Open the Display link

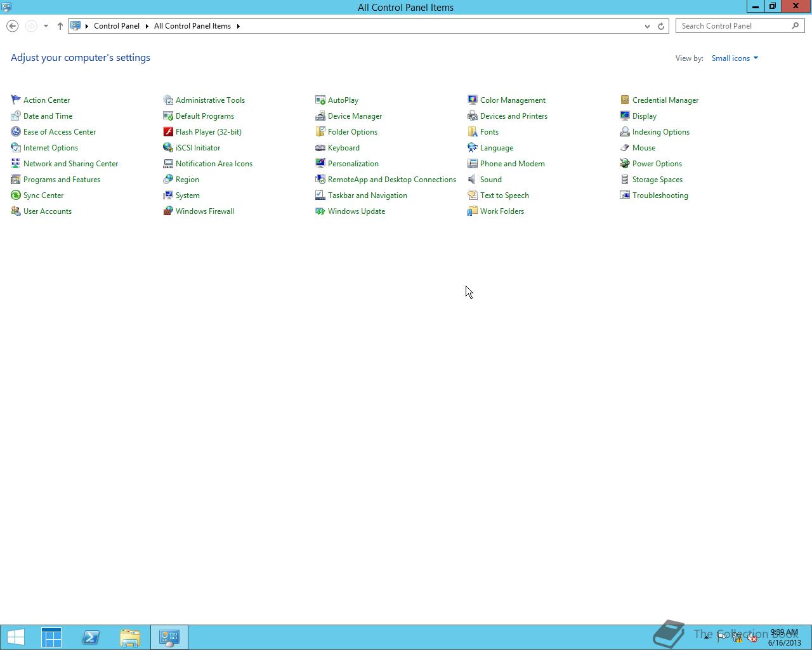pyautogui.click(x=645, y=116)
